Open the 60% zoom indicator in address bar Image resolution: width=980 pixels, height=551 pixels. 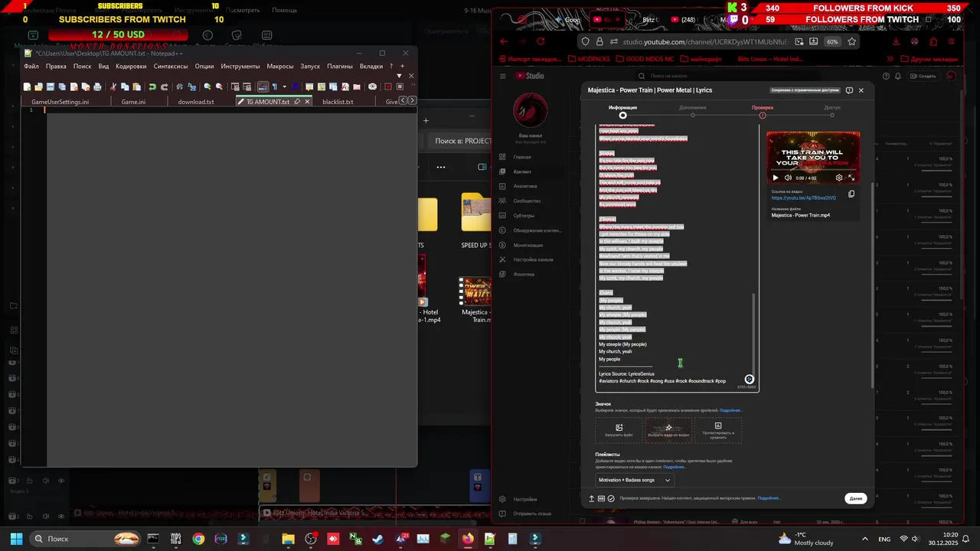832,41
